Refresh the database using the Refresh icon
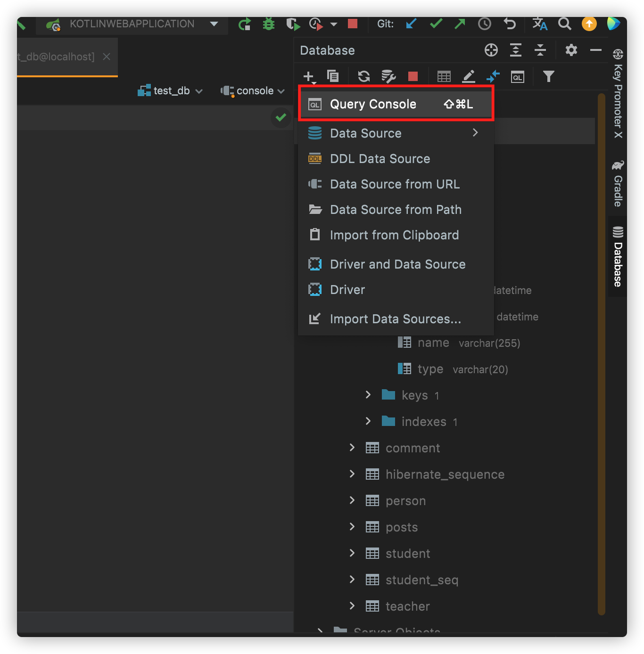Image resolution: width=644 pixels, height=654 pixels. [x=363, y=76]
